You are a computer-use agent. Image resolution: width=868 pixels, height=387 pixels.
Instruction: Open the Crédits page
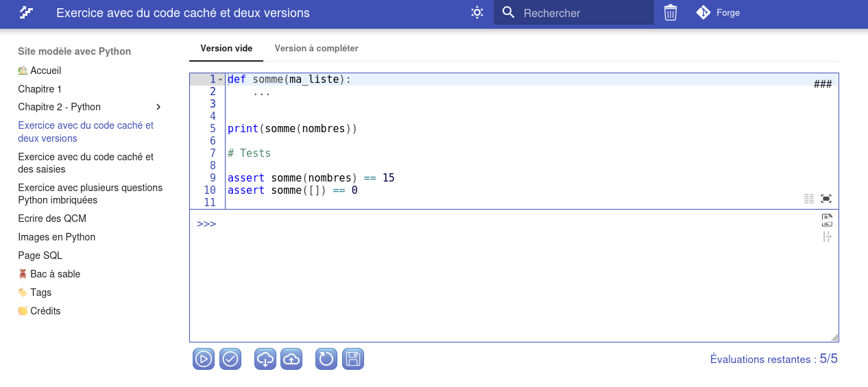coord(39,311)
